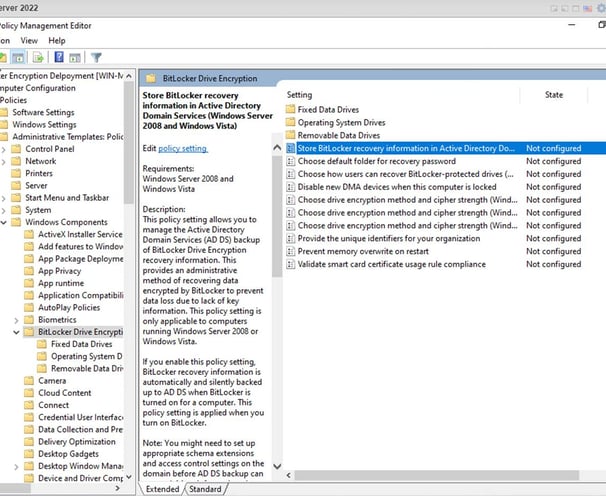Click the Camera folder icon in tree
Viewport: 606px width, 496px height.
[29, 381]
